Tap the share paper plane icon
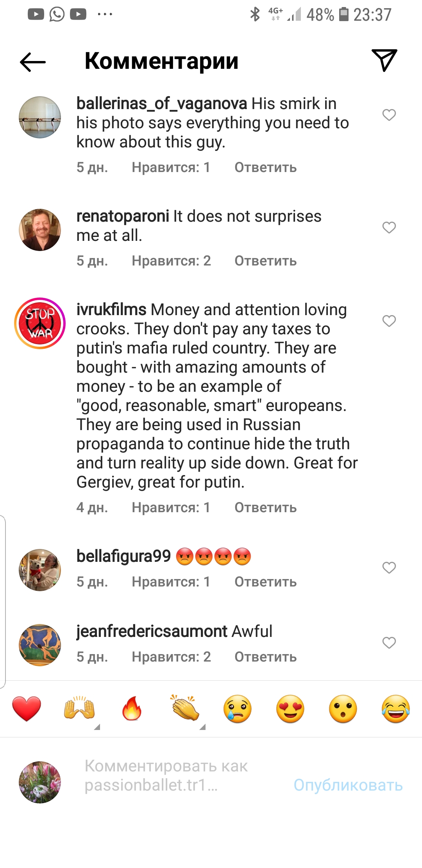The height and width of the screenshot is (868, 422). [x=384, y=60]
